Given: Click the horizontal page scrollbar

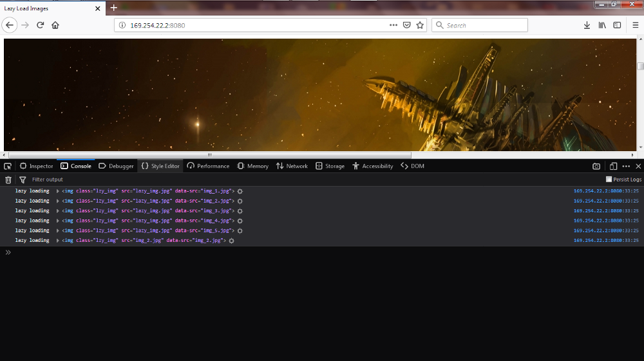Looking at the screenshot, I should pos(209,155).
